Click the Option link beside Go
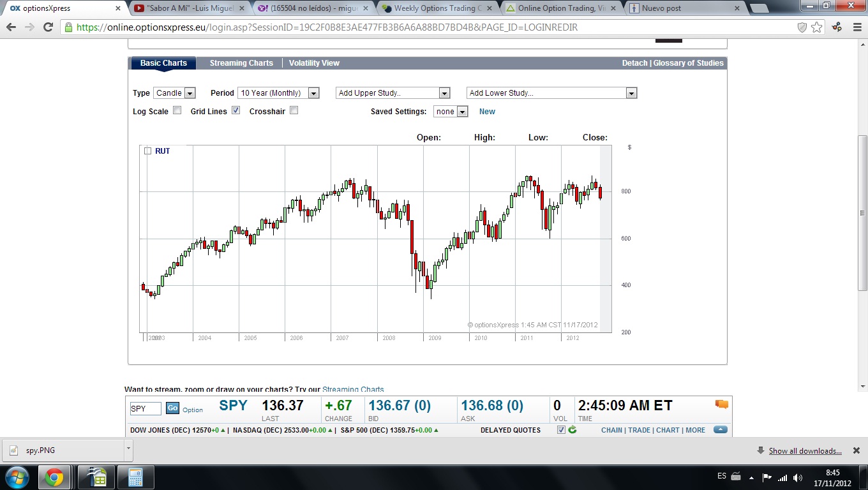This screenshot has width=868, height=490. tap(193, 410)
